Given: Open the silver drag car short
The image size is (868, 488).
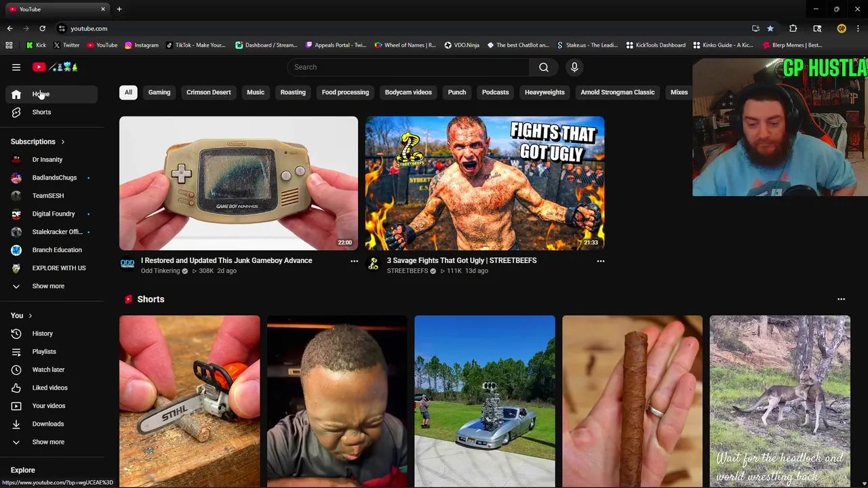Looking at the screenshot, I should point(485,401).
